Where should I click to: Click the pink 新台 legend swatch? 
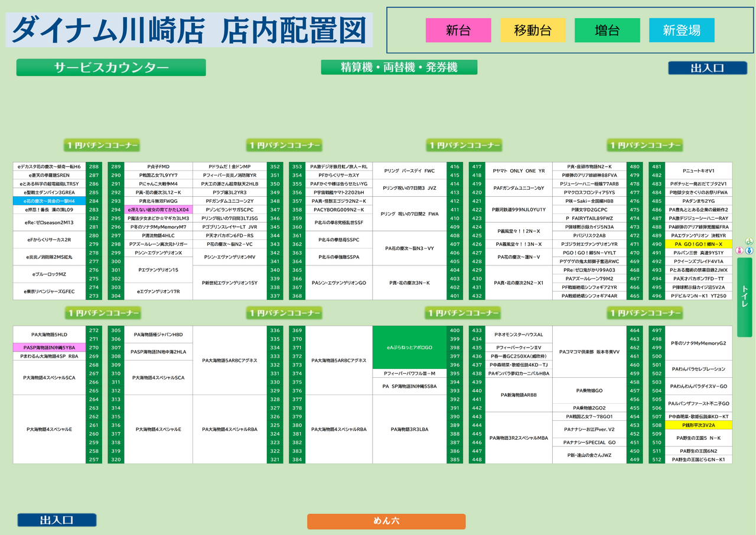coord(458,30)
